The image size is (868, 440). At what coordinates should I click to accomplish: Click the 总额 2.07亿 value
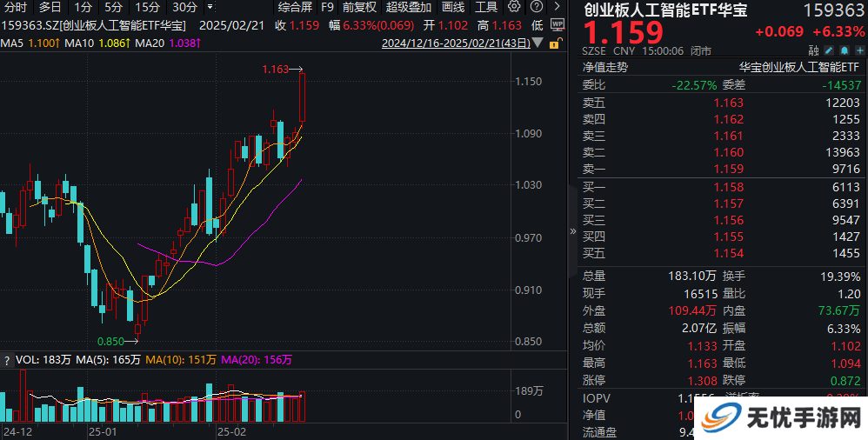coord(699,328)
